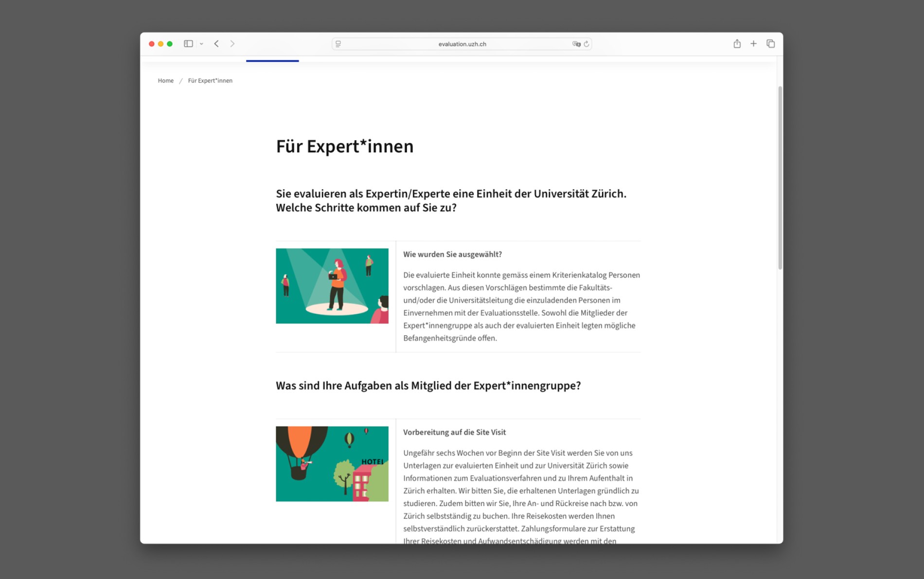Click the 'Vorbereitung auf die Site Visit' heading
This screenshot has width=924, height=579.
click(454, 432)
